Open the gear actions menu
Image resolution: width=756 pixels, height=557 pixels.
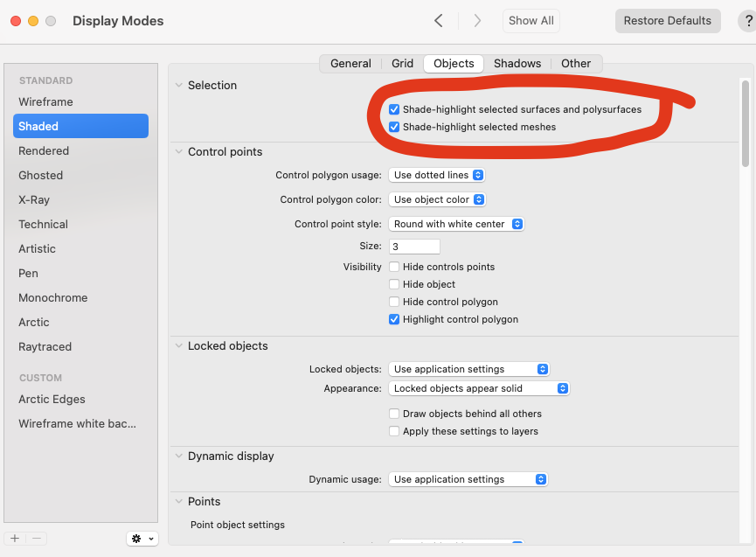point(142,539)
